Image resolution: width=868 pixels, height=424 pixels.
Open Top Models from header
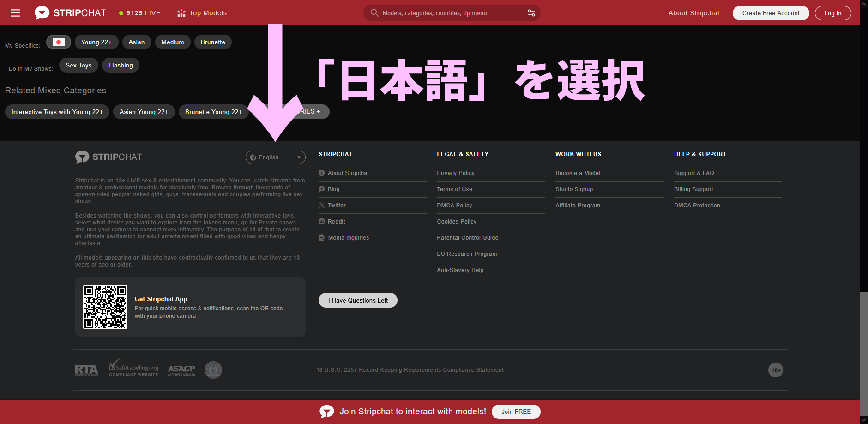click(x=202, y=13)
